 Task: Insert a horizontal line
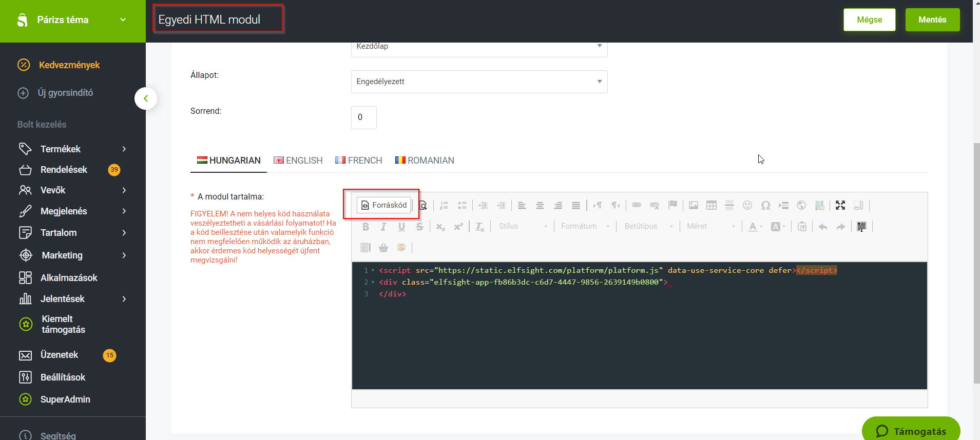pos(729,206)
